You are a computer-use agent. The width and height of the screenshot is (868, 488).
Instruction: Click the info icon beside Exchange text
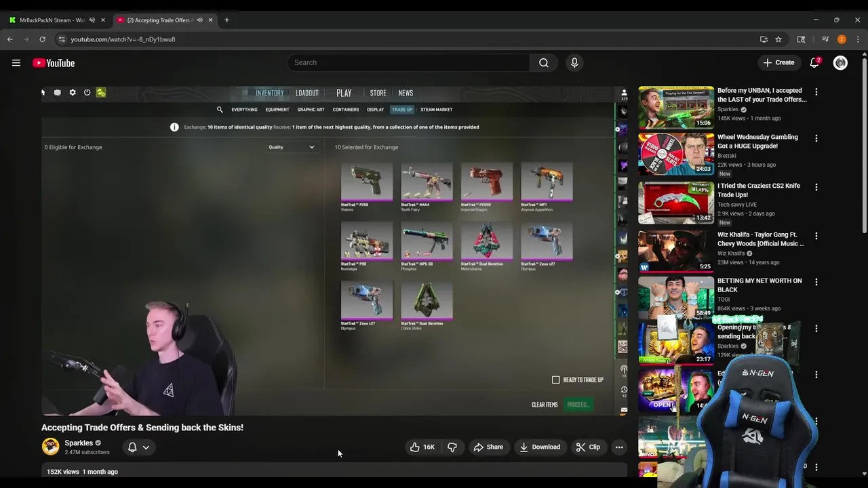(x=174, y=127)
